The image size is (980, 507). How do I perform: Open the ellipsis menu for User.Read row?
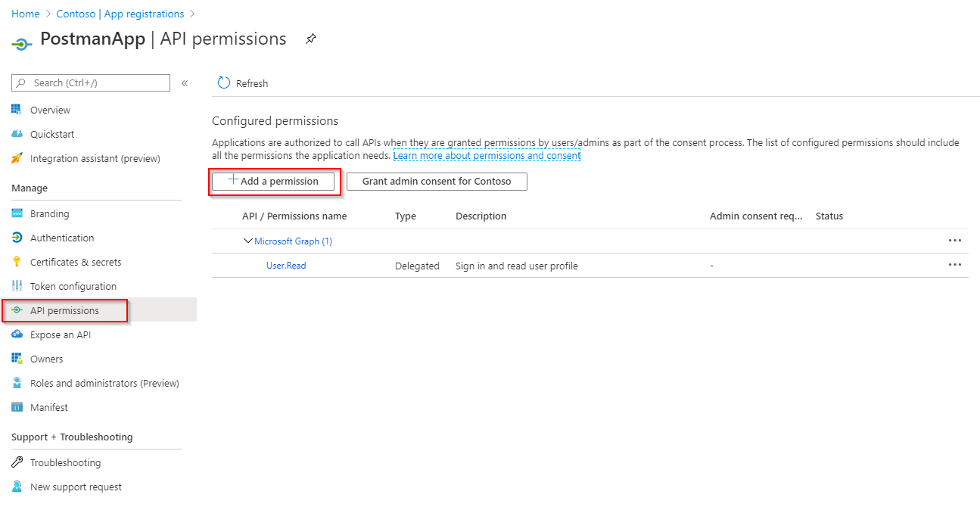click(955, 265)
